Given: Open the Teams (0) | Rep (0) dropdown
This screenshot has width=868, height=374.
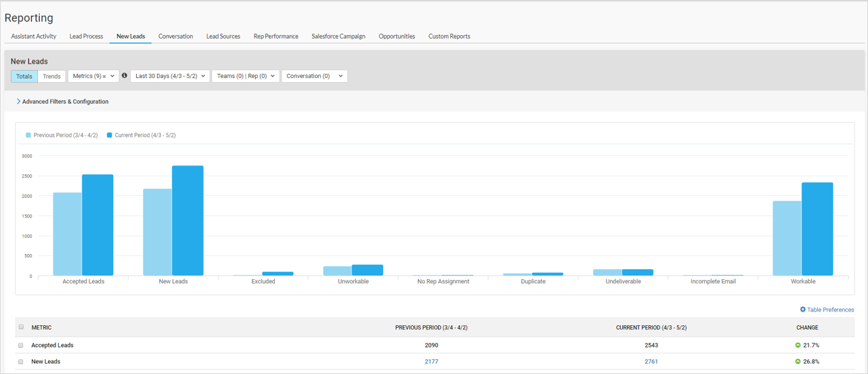Looking at the screenshot, I should click(x=246, y=76).
